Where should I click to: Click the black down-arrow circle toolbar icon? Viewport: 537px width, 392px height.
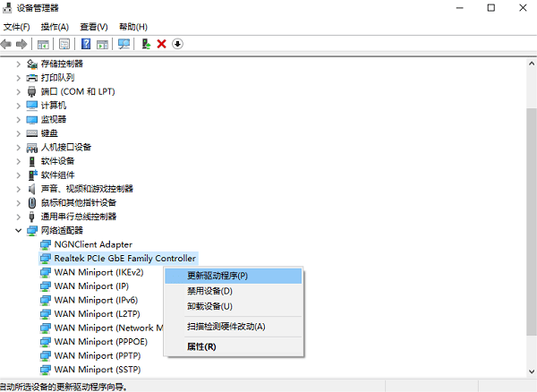[x=177, y=44]
